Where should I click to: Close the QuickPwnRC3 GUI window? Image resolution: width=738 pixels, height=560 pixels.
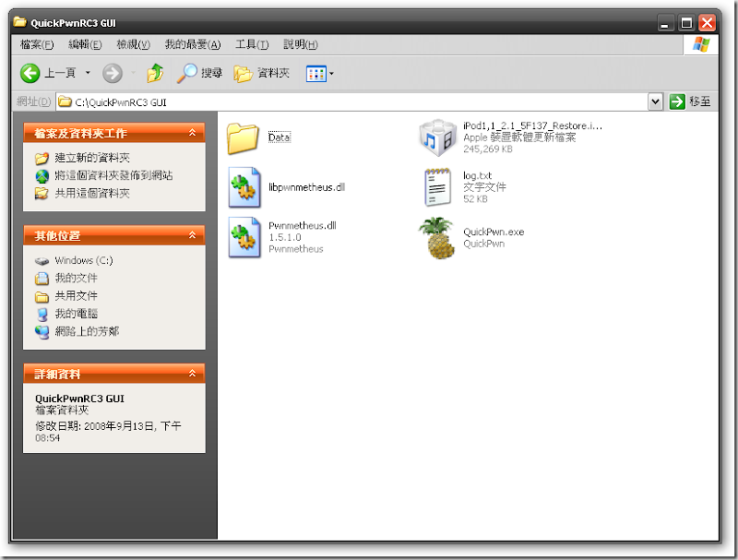click(x=708, y=22)
